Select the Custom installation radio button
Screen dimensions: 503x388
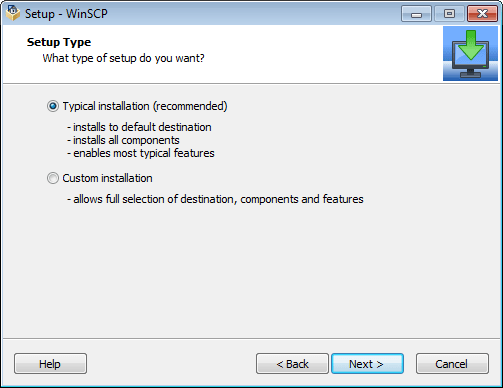click(53, 178)
